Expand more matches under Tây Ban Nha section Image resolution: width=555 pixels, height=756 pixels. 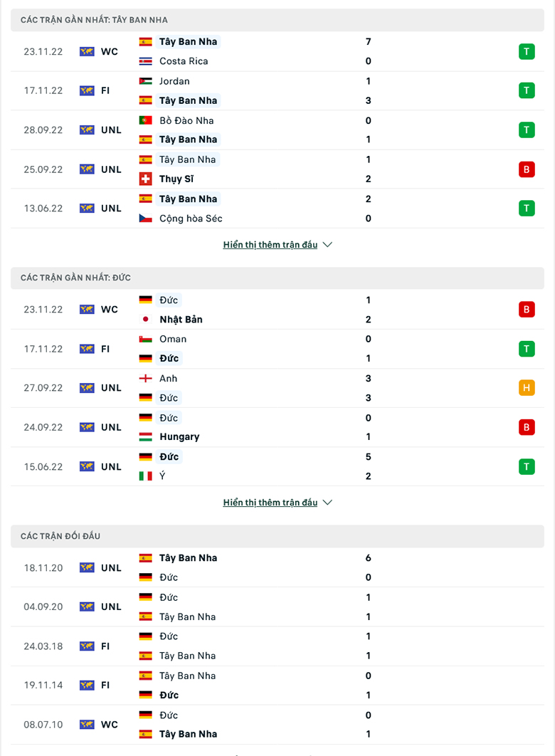[270, 245]
